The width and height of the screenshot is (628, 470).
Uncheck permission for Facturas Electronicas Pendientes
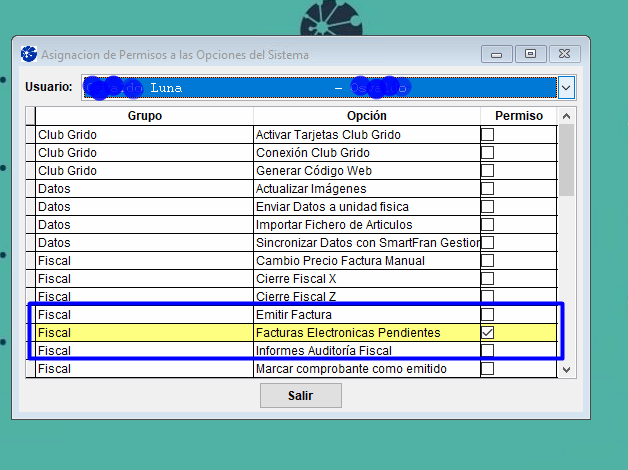[x=488, y=332]
